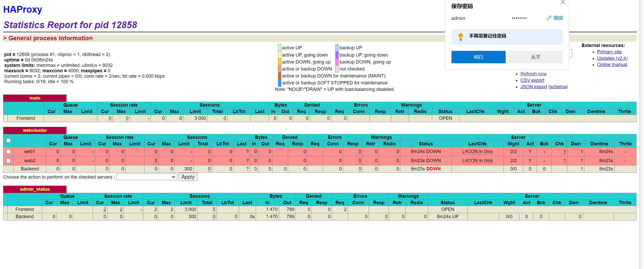
Task: Click the MAINT legend swatch
Action: [280, 76]
